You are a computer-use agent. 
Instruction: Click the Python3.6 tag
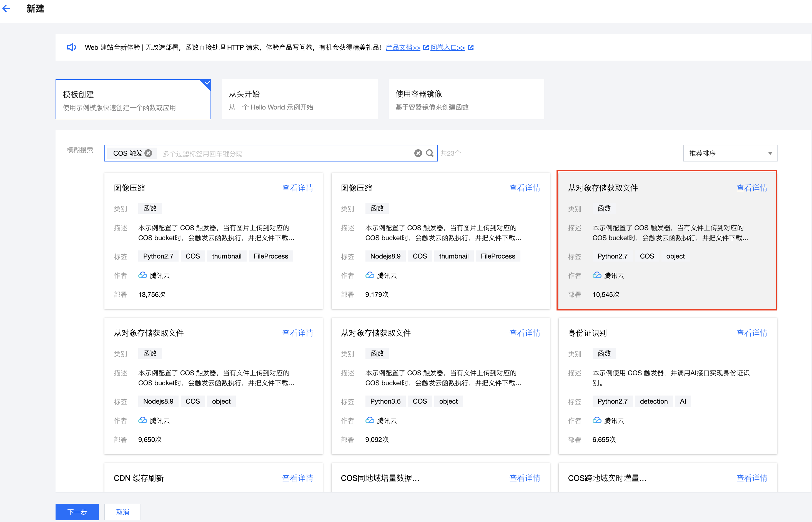[x=385, y=401]
